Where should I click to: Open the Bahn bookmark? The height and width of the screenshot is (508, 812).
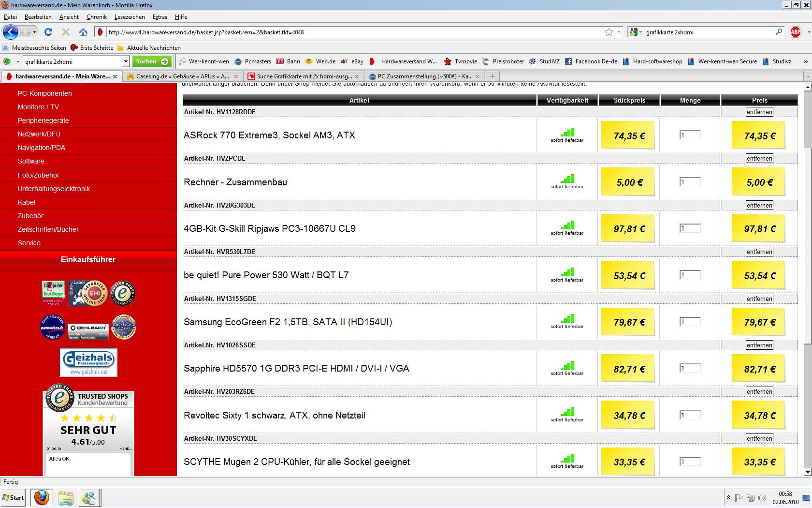click(288, 61)
